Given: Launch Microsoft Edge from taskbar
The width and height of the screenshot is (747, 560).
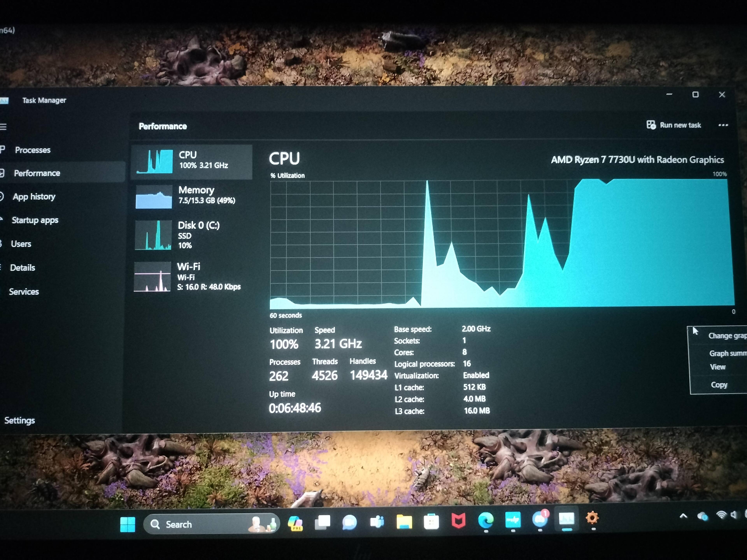Looking at the screenshot, I should pos(486,521).
